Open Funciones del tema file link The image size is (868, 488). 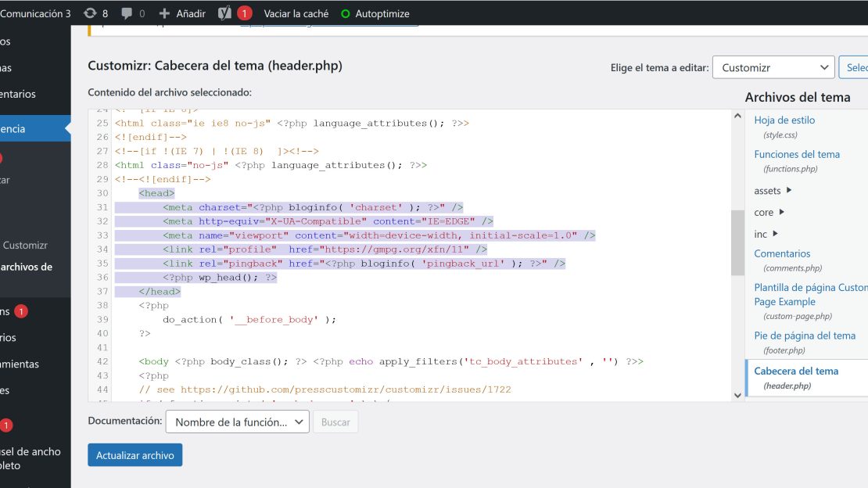(797, 155)
